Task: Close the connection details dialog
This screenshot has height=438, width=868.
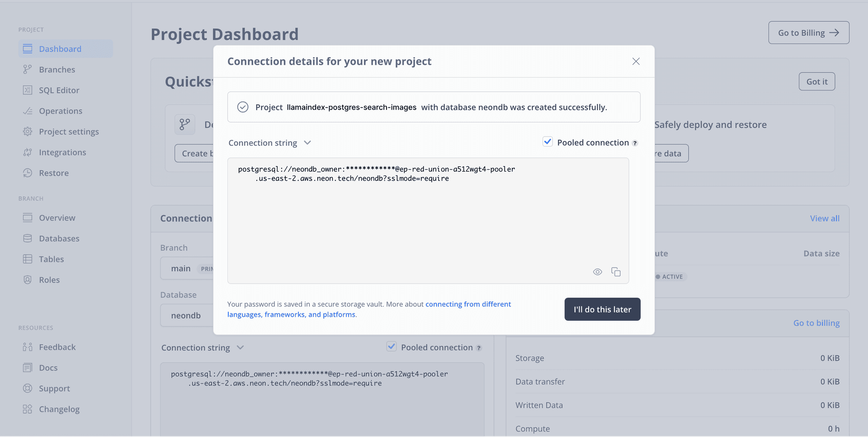Action: tap(636, 61)
